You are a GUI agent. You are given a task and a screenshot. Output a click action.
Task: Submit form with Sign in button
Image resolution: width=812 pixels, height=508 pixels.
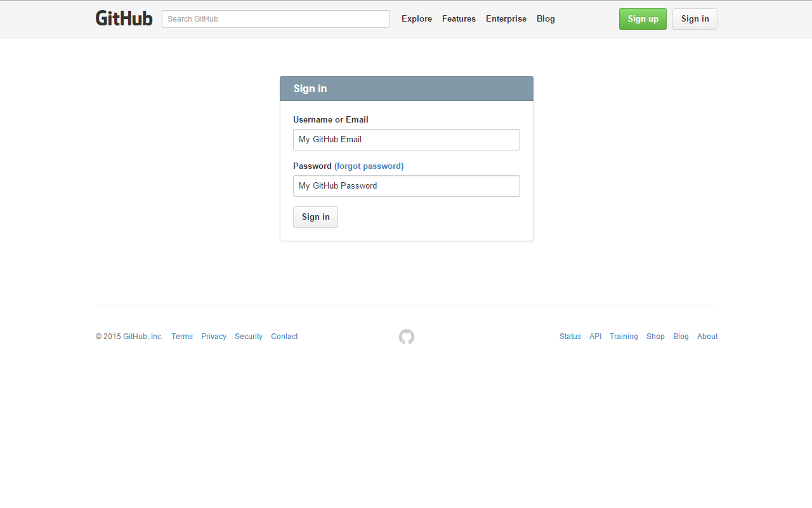315,217
